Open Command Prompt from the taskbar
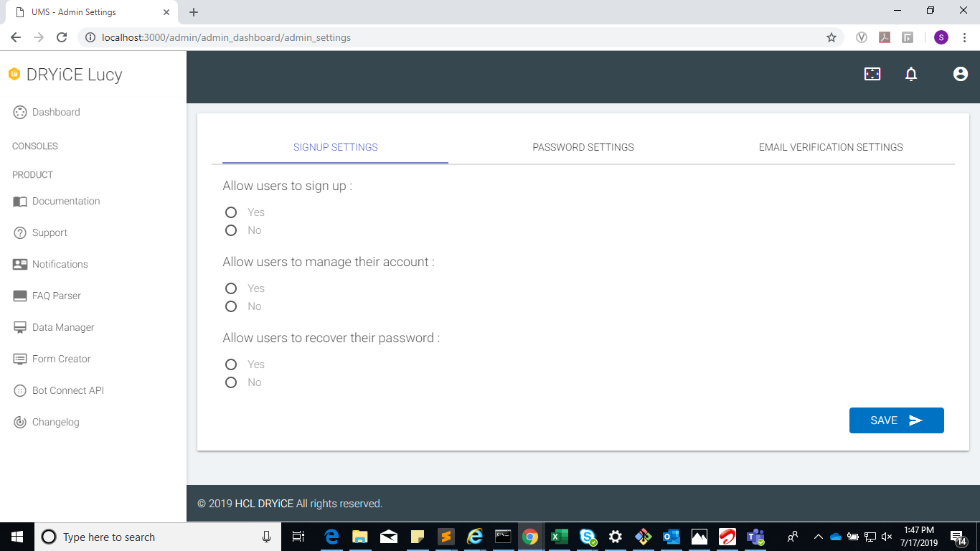The width and height of the screenshot is (980, 551). [x=502, y=537]
